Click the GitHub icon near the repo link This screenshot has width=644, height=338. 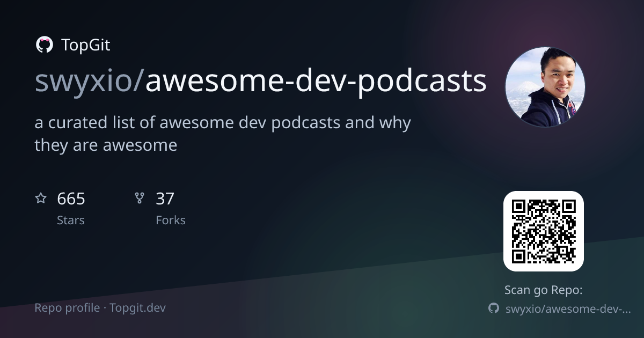click(x=494, y=308)
